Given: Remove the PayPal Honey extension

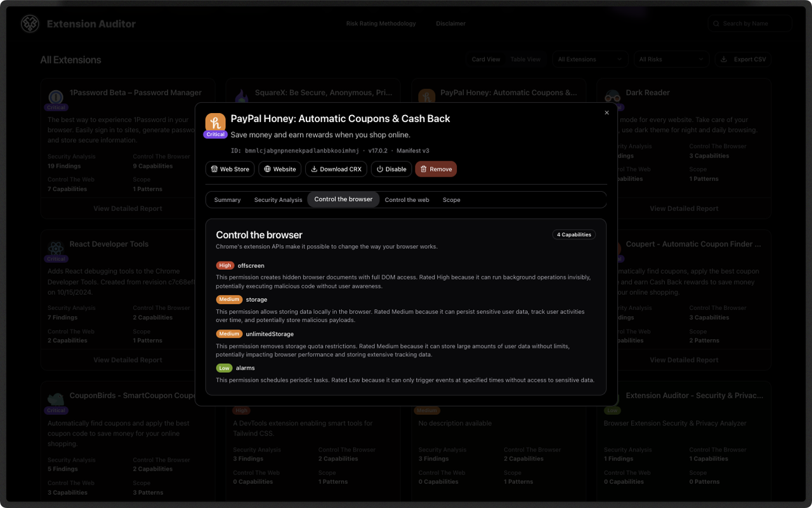Looking at the screenshot, I should coord(436,169).
